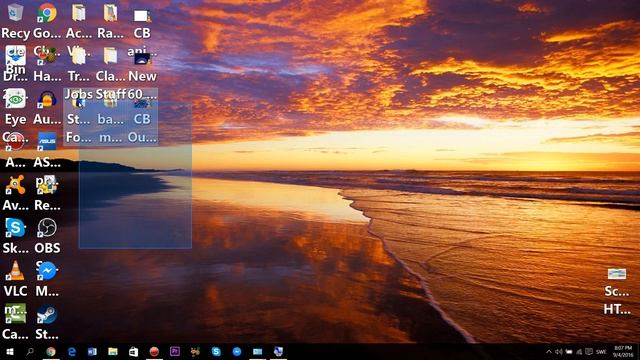Select the Camtasia shortcut labeled "Ca..."
640x360 pixels.
tap(16, 313)
